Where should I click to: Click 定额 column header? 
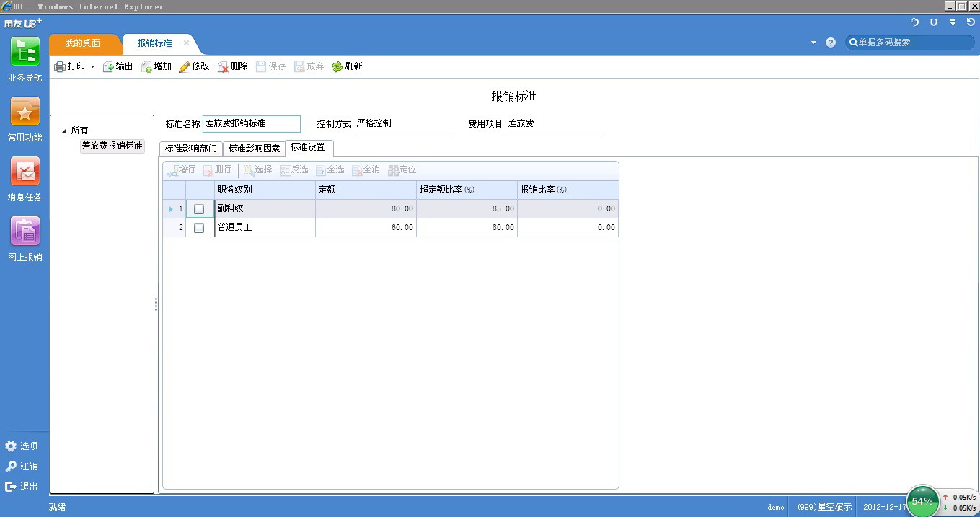coord(366,190)
